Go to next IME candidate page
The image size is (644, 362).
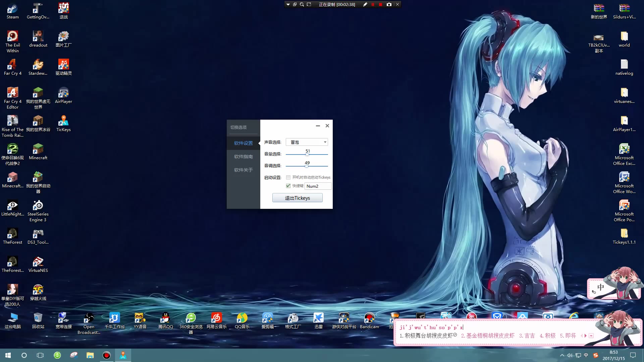[586, 336]
